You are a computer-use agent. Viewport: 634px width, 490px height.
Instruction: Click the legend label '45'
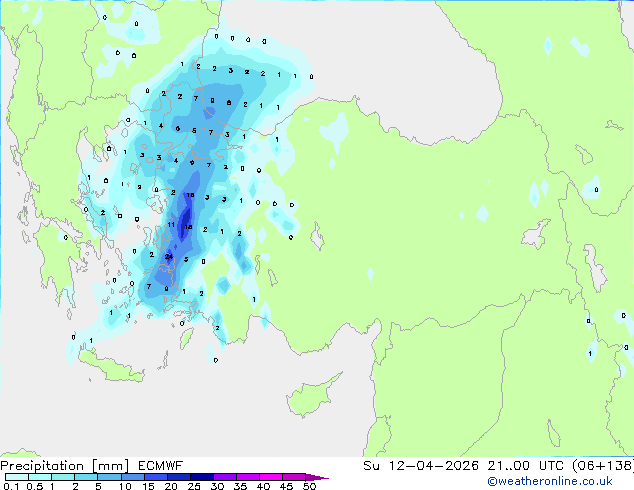coord(286,486)
